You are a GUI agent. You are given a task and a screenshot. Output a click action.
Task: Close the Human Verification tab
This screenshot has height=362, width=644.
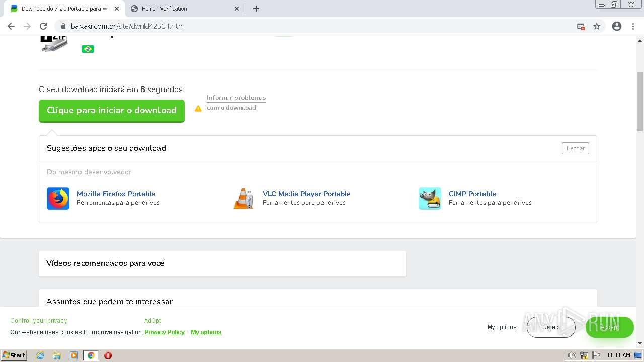coord(237,9)
